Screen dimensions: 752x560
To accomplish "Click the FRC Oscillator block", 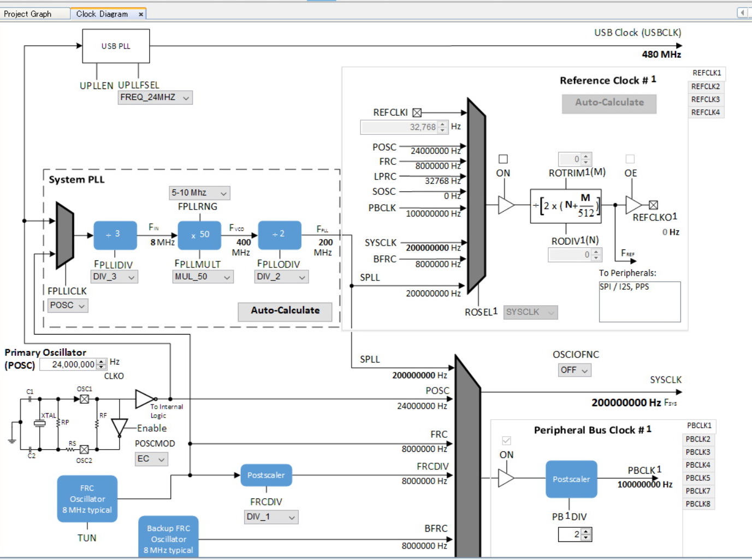I will pyautogui.click(x=87, y=499).
